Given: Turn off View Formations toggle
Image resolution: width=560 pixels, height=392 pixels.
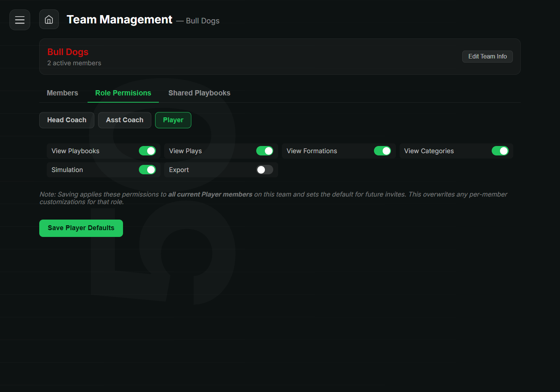Looking at the screenshot, I should click(382, 151).
